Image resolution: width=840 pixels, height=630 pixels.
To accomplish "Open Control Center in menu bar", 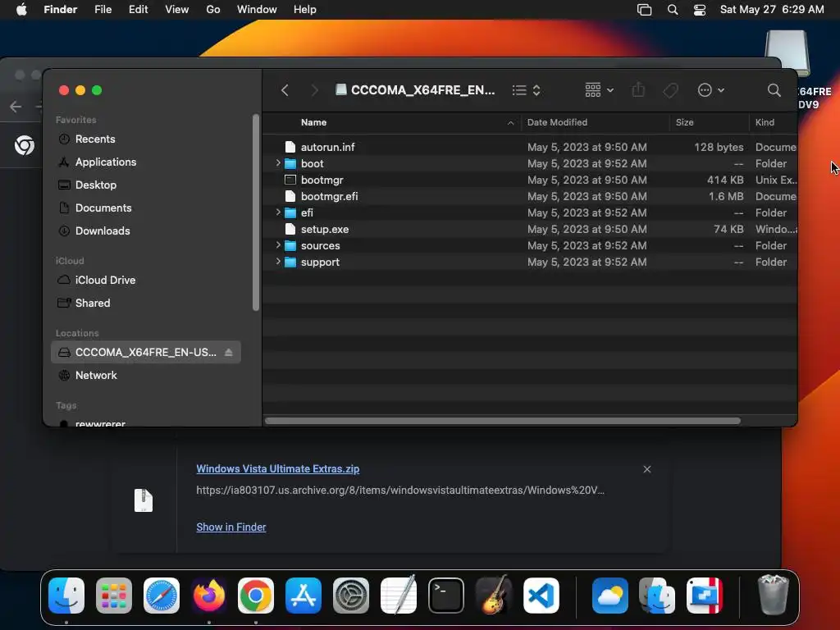I will 700,10.
